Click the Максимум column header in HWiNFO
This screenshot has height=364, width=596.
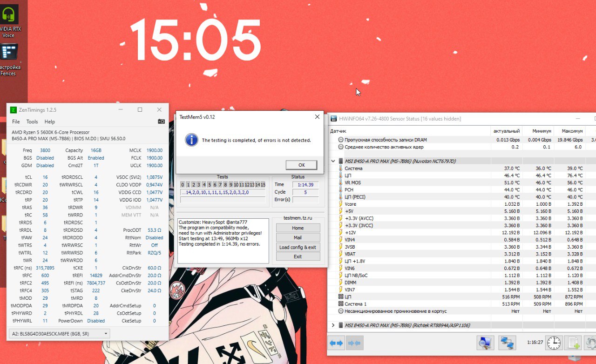pos(572,131)
